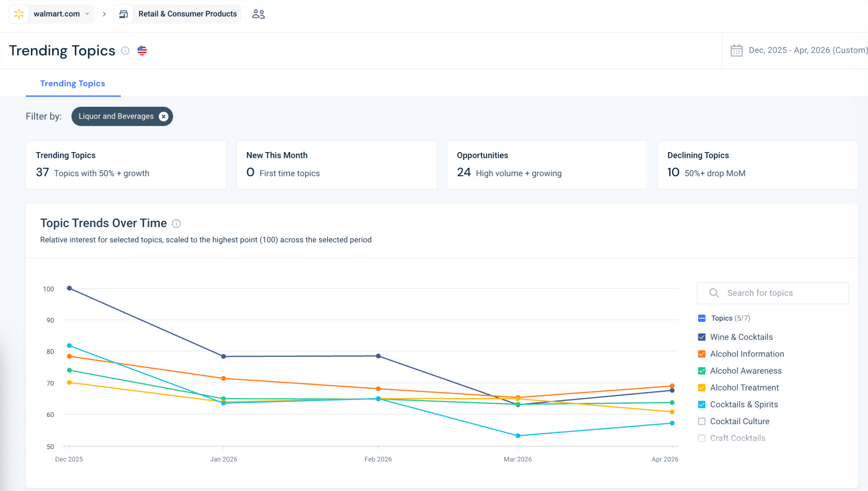Image resolution: width=868 pixels, height=491 pixels.
Task: Click Cocktails & Spirits Mar 2026 low point
Action: tap(518, 436)
